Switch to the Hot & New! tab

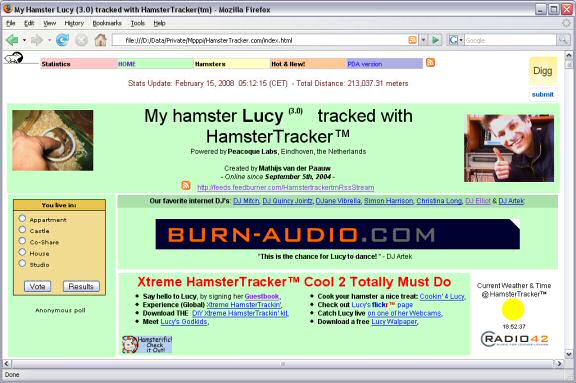(308, 64)
